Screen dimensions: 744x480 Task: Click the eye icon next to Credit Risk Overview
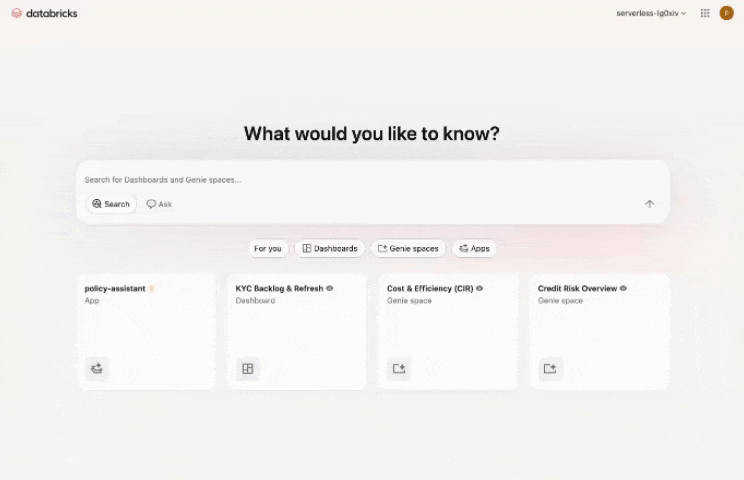coord(623,288)
